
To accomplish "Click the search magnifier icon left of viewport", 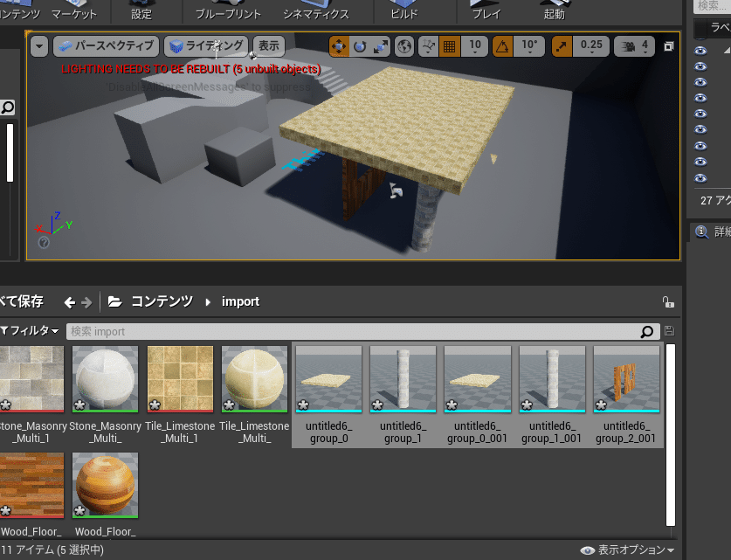I will [x=8, y=107].
